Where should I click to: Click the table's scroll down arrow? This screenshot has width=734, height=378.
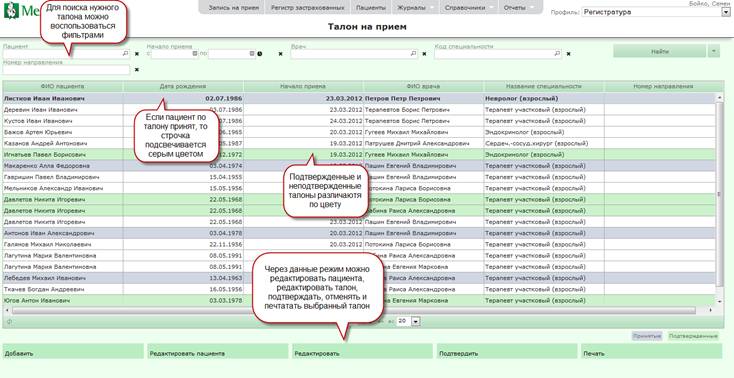(719, 301)
